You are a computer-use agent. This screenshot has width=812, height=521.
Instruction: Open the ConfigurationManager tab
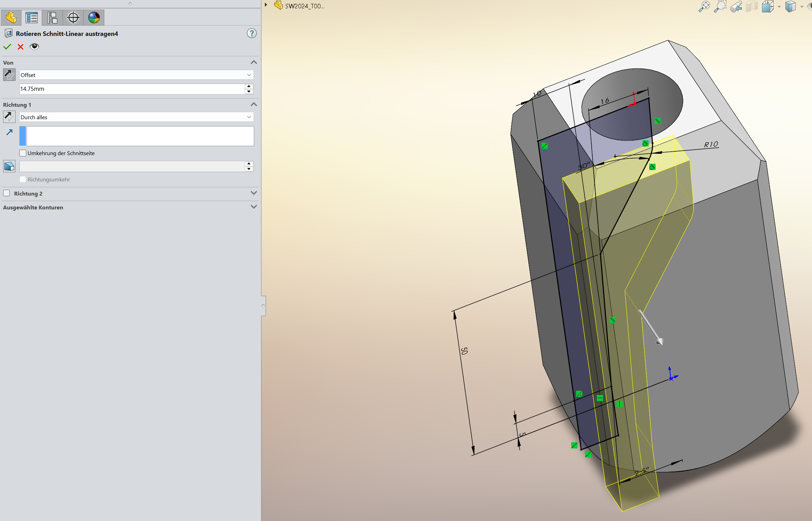(52, 18)
